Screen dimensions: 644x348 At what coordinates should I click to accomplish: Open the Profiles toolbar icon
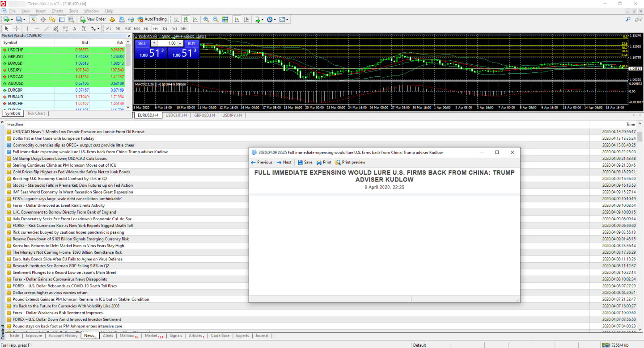[19, 19]
